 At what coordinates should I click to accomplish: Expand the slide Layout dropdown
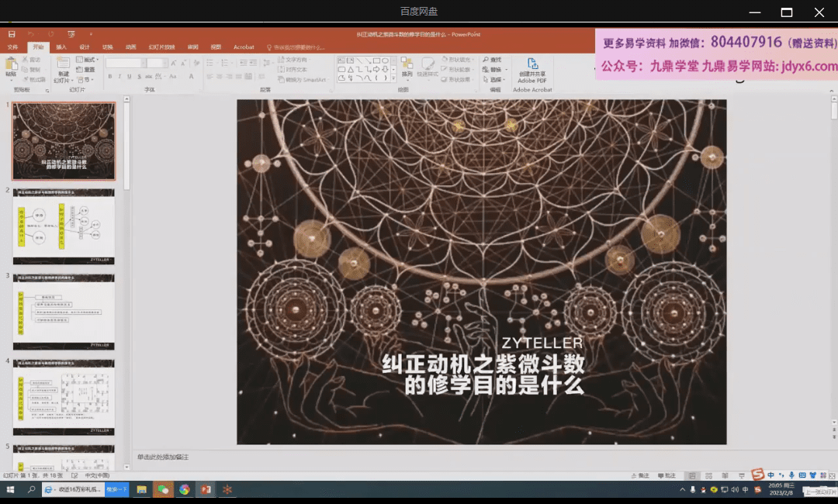tap(88, 60)
